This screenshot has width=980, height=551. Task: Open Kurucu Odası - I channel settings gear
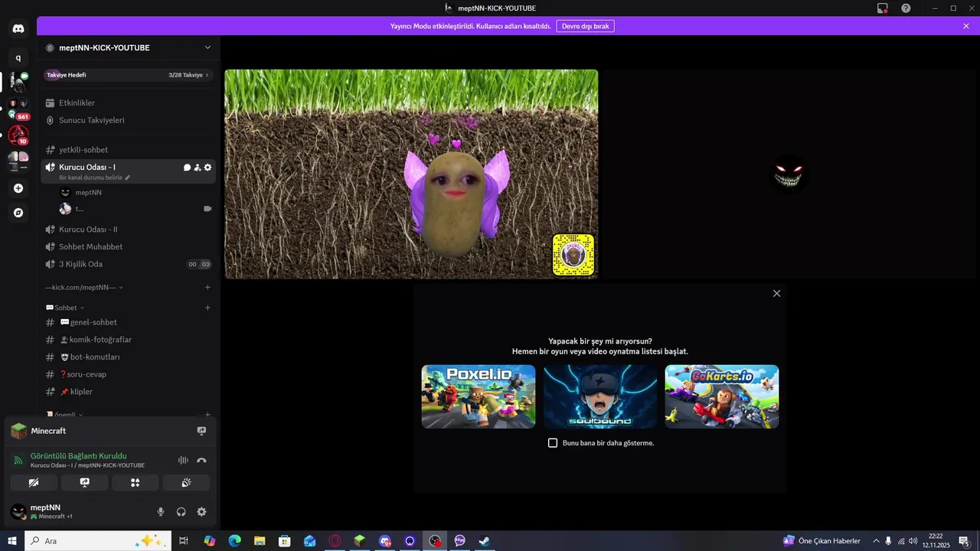(x=207, y=167)
